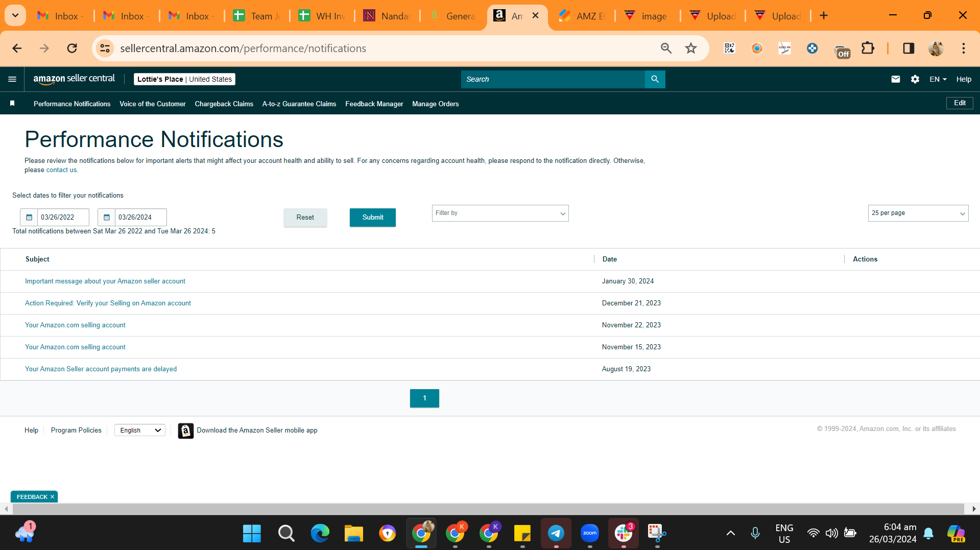Open page 1 of the notifications
This screenshot has width=980, height=550.
pos(424,398)
